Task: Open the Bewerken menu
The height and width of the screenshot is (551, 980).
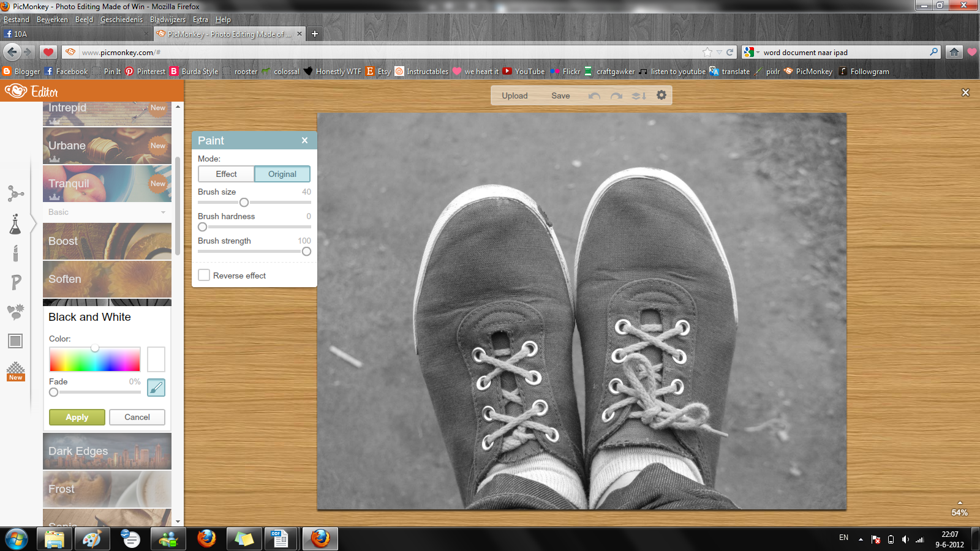Action: (52, 20)
